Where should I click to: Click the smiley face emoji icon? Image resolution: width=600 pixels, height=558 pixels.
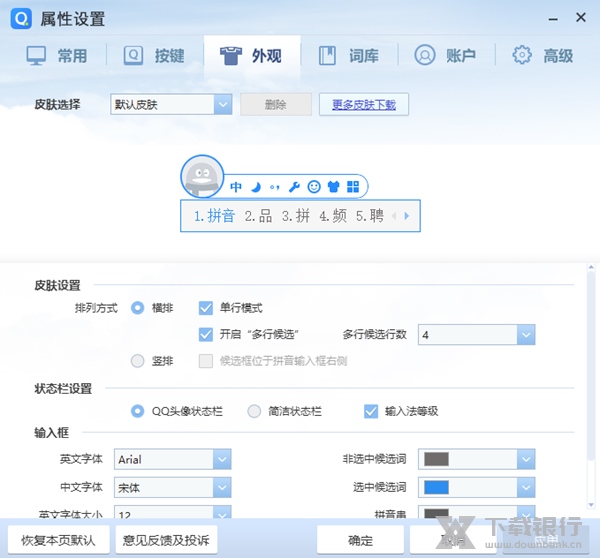point(314,187)
